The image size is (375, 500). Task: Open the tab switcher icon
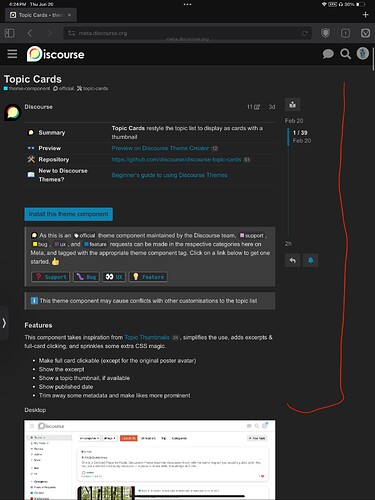pos(345,33)
